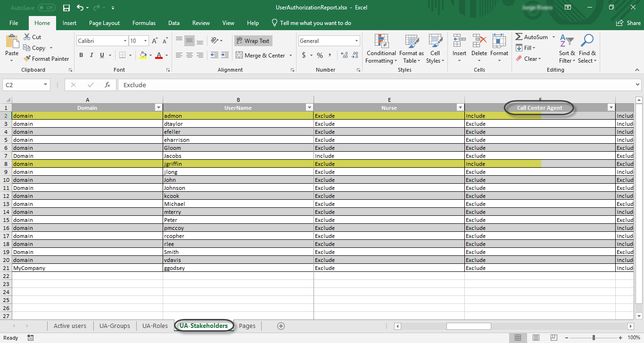Click the Paste clipboard icon

12,41
